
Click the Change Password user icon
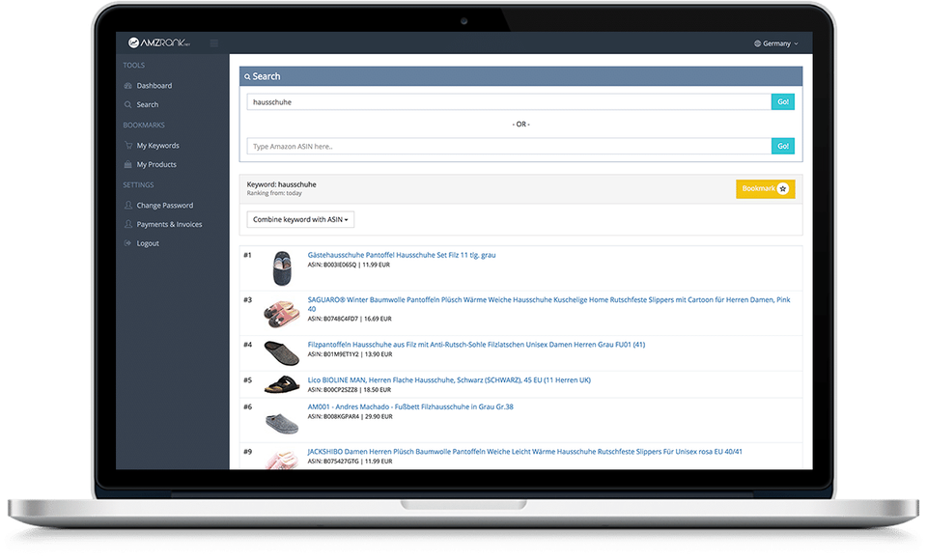point(128,206)
